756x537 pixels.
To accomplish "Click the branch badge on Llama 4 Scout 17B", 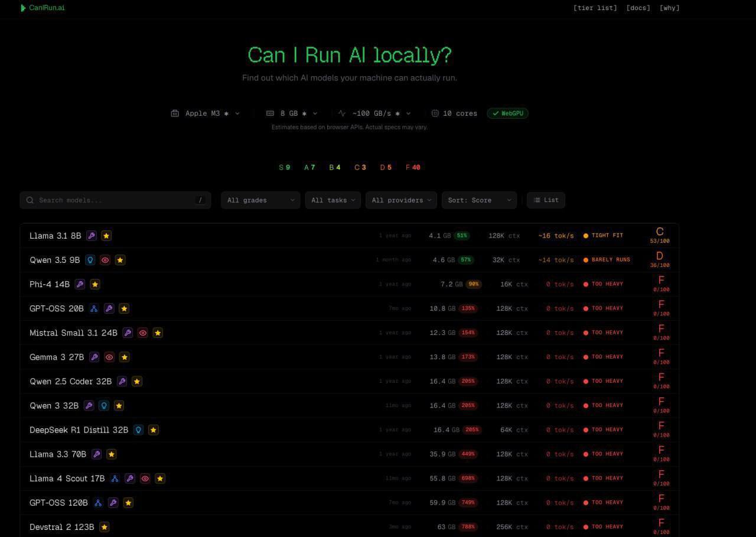I will 115,478.
